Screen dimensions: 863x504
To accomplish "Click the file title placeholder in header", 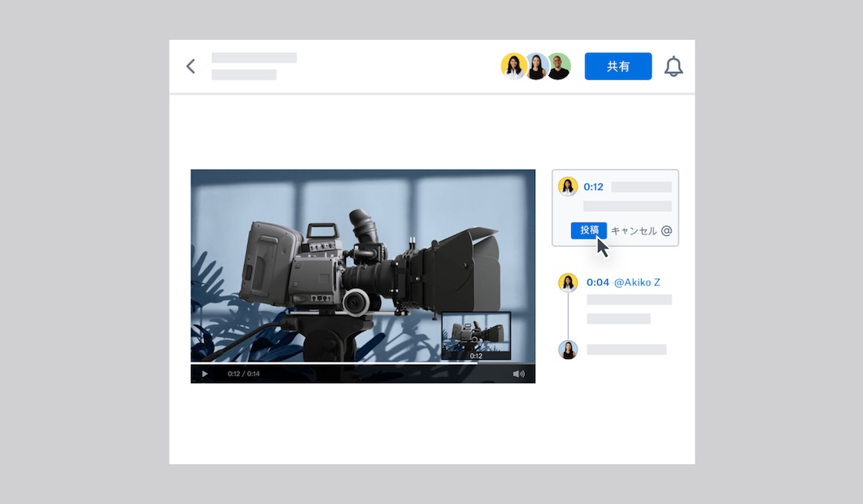I will coord(254,58).
